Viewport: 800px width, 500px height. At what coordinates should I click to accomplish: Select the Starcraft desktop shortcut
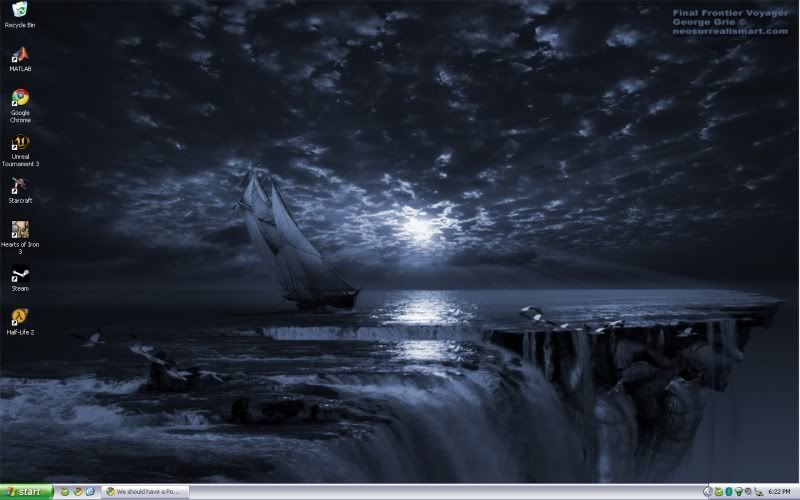20,190
